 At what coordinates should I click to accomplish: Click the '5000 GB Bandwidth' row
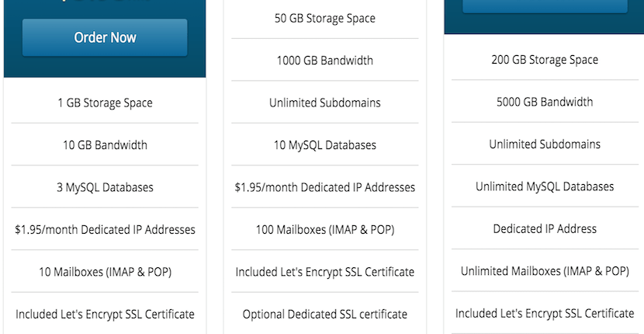[x=545, y=101]
